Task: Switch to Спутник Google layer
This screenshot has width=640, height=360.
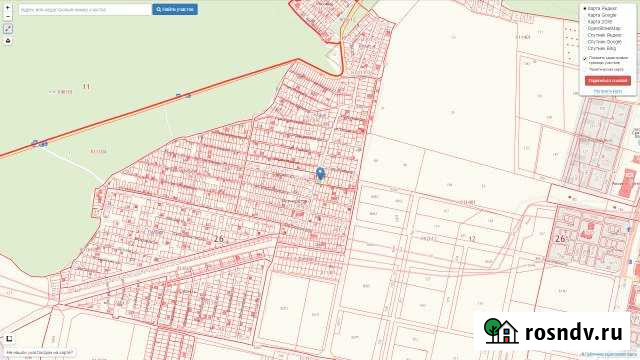Action: point(604,42)
